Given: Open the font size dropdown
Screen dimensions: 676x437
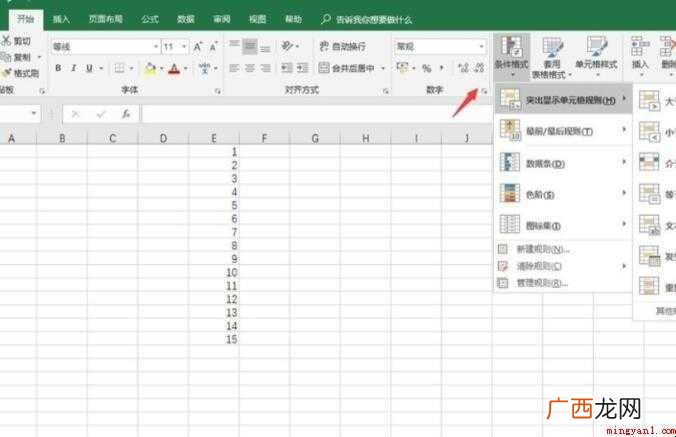Looking at the screenshot, I should [184, 47].
